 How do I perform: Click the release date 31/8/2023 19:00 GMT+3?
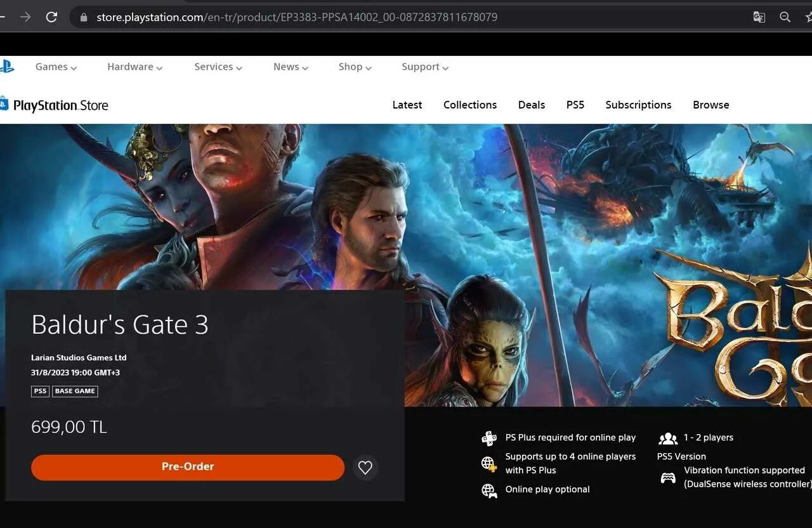pyautogui.click(x=75, y=373)
